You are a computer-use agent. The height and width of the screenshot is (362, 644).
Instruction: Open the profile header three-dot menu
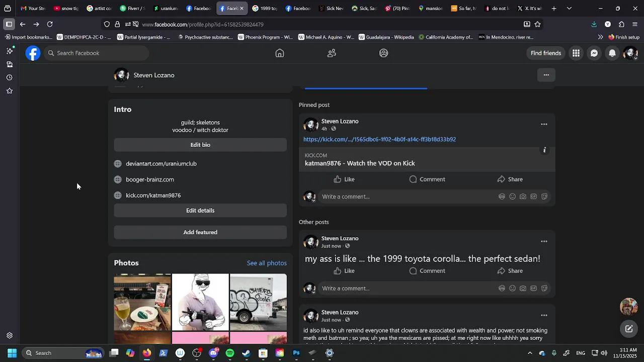[x=546, y=75]
